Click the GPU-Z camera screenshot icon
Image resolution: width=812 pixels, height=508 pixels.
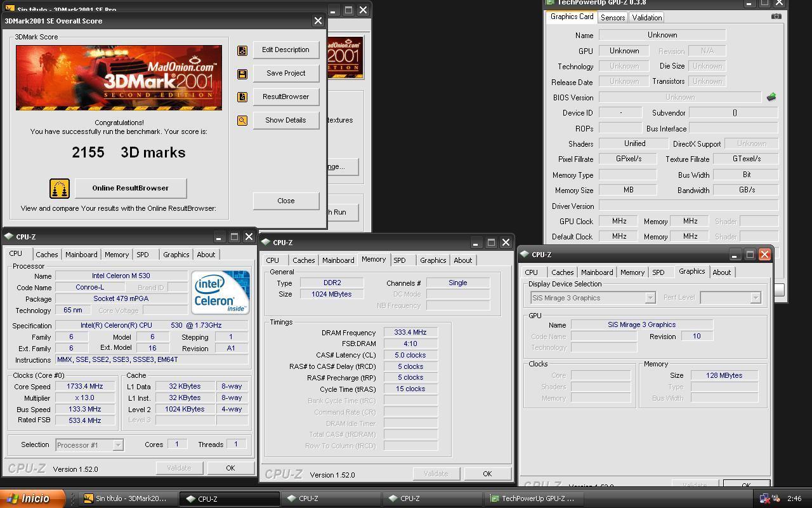click(776, 17)
